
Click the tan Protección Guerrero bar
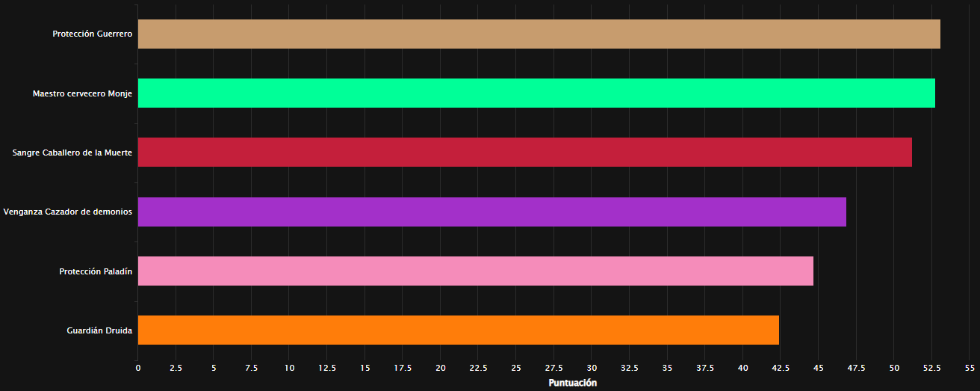point(539,34)
